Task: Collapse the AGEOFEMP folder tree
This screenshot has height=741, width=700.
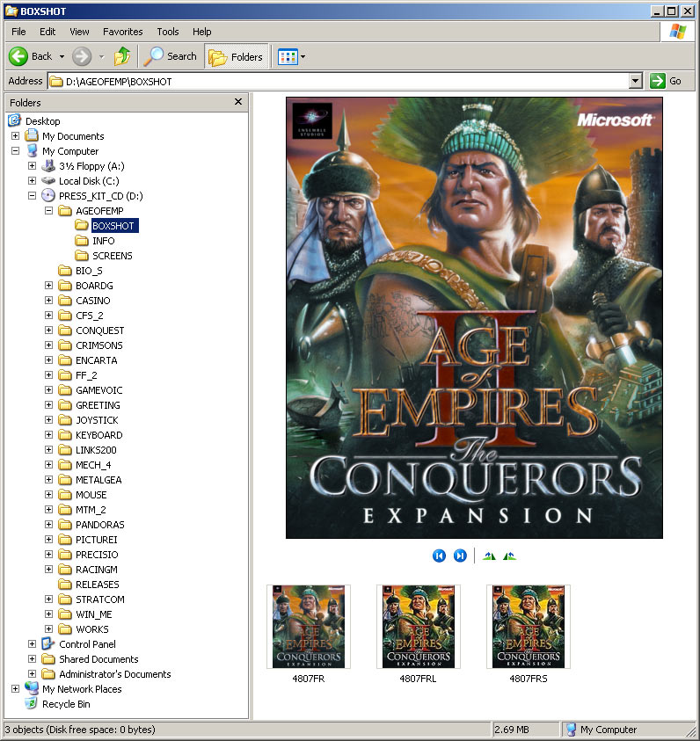Action: click(49, 211)
